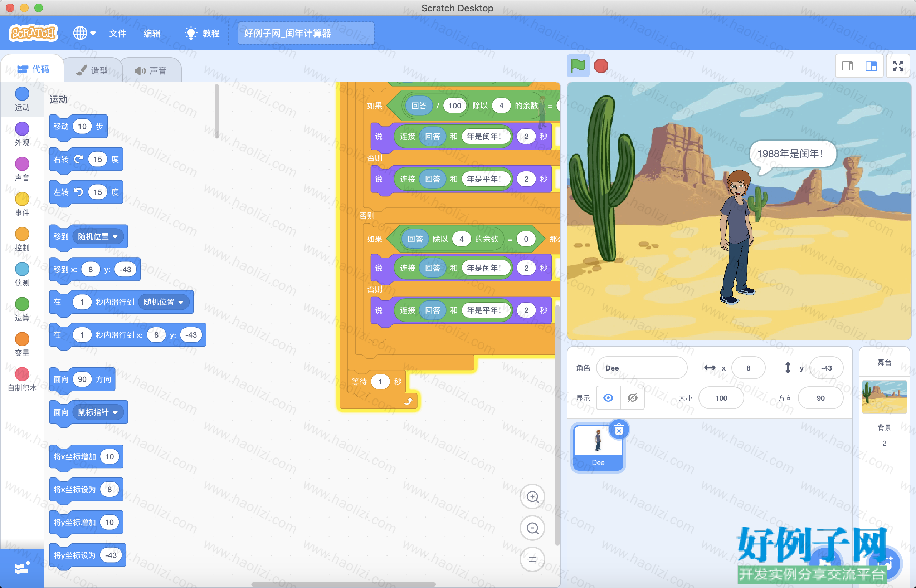This screenshot has width=916, height=588.
Task: Hide the sprite with crossed-eye icon
Action: tap(632, 398)
